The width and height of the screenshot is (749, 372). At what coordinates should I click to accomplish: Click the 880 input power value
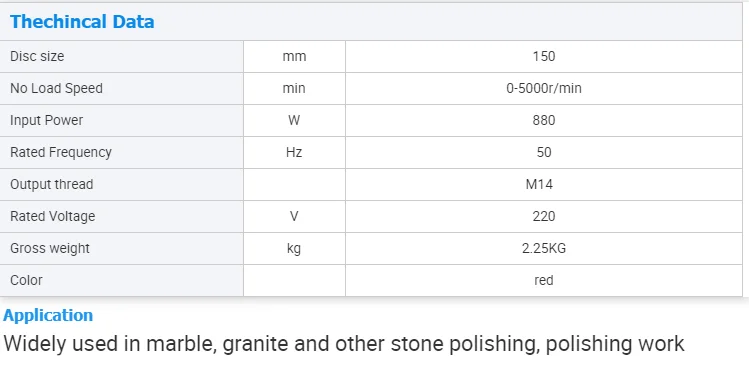tap(544, 120)
